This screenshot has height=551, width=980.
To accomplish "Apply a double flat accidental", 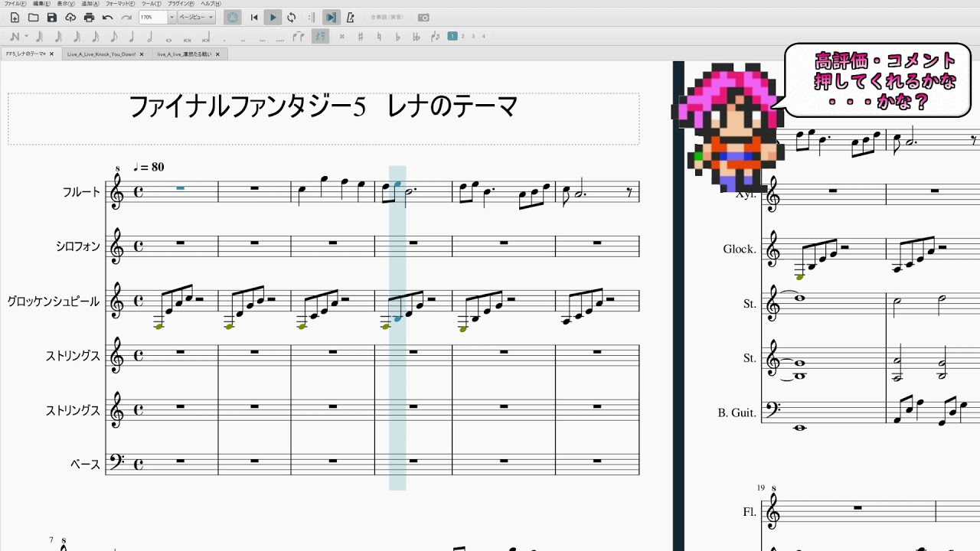I will click(x=416, y=36).
